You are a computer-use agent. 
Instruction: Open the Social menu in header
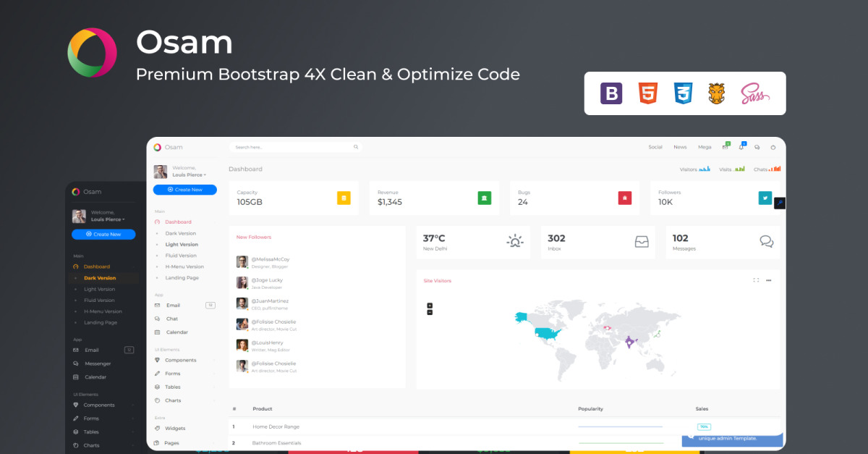[x=655, y=147]
